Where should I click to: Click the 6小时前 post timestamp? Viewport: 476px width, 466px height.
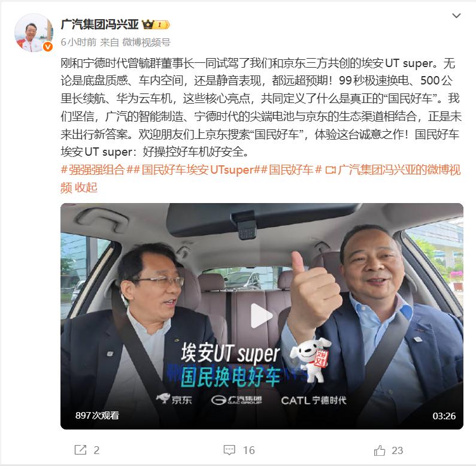tap(78, 42)
